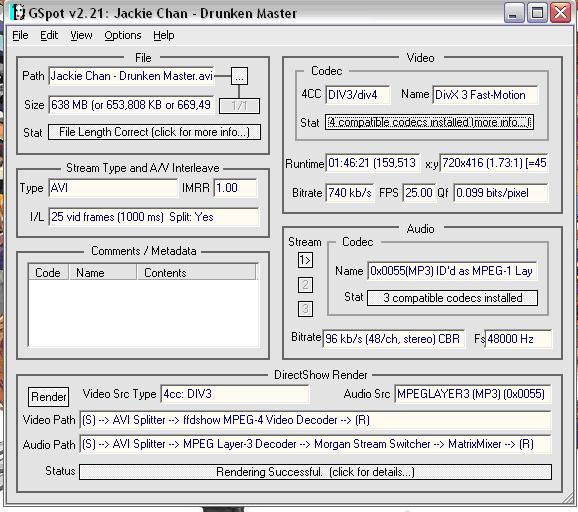Open the File menu
The width and height of the screenshot is (578, 512).
[x=20, y=35]
